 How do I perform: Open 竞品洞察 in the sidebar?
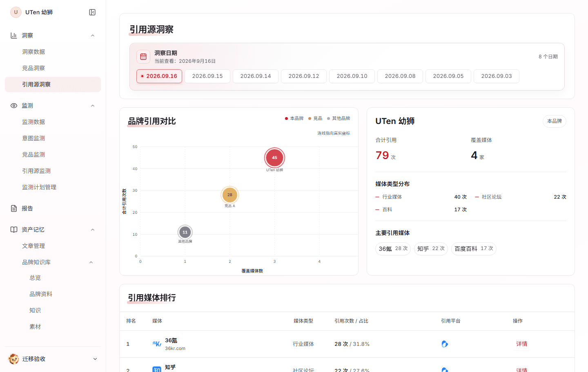pos(53,68)
